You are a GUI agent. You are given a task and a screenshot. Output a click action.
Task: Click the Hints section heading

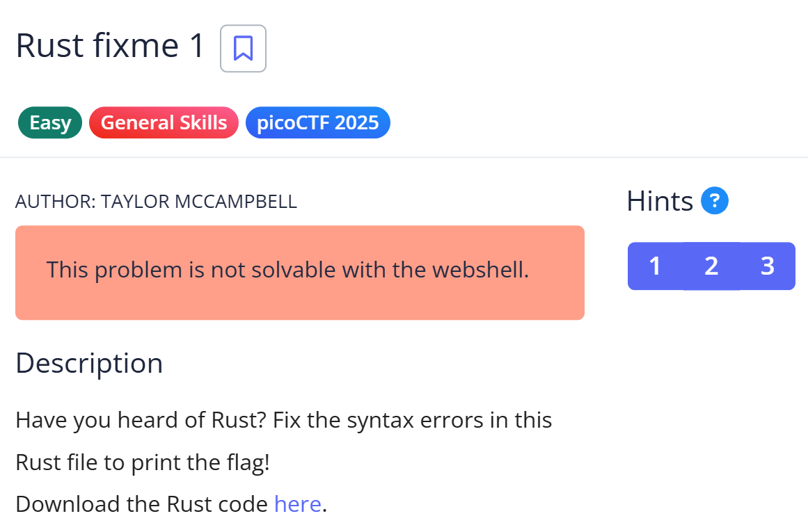660,202
